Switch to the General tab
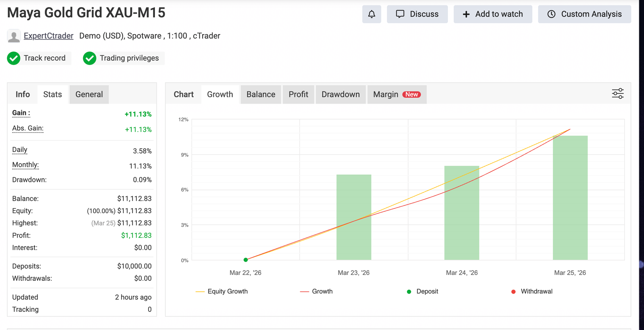The image size is (644, 330). 89,94
